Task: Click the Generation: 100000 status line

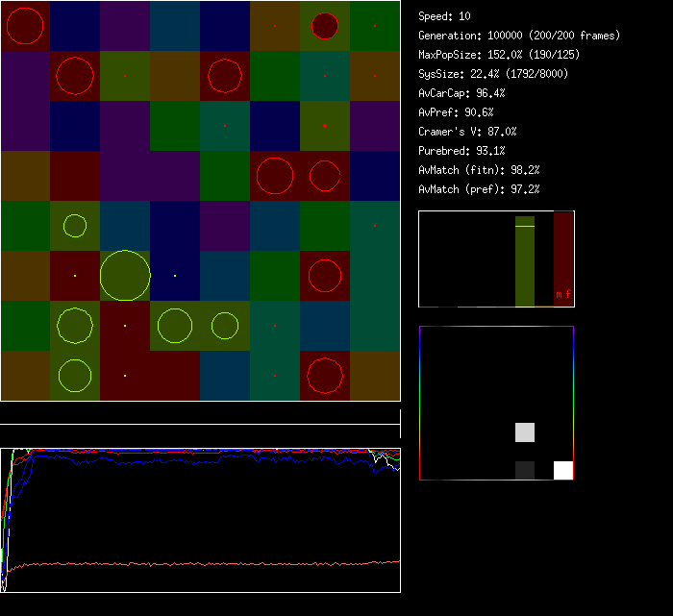Action: pos(519,36)
